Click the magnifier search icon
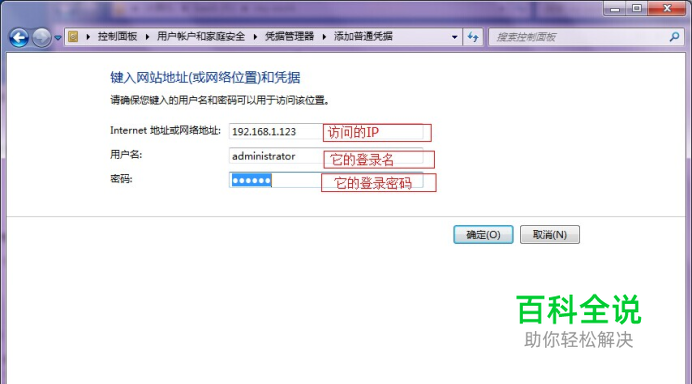Viewport: 692px width, 384px height. (674, 37)
